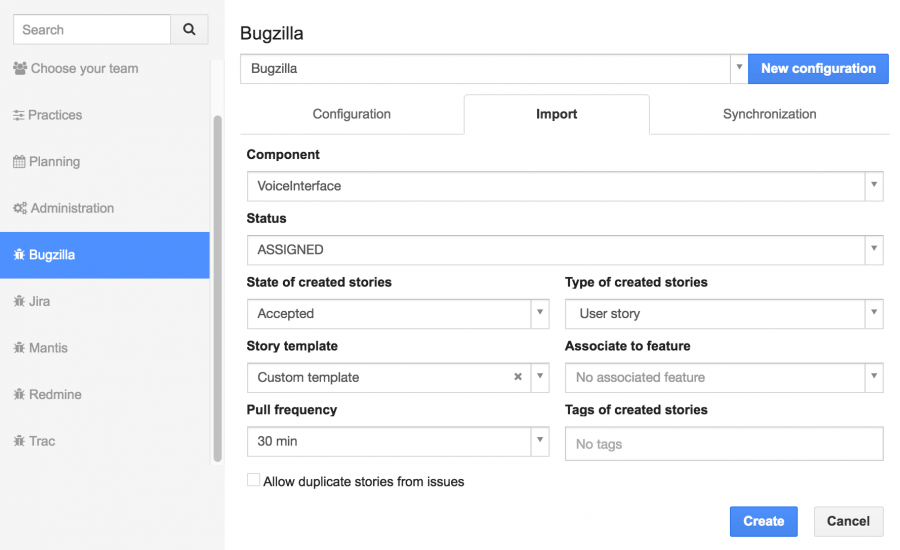The width and height of the screenshot is (900, 550).
Task: Select Mantis in sidebar
Action: click(x=104, y=347)
